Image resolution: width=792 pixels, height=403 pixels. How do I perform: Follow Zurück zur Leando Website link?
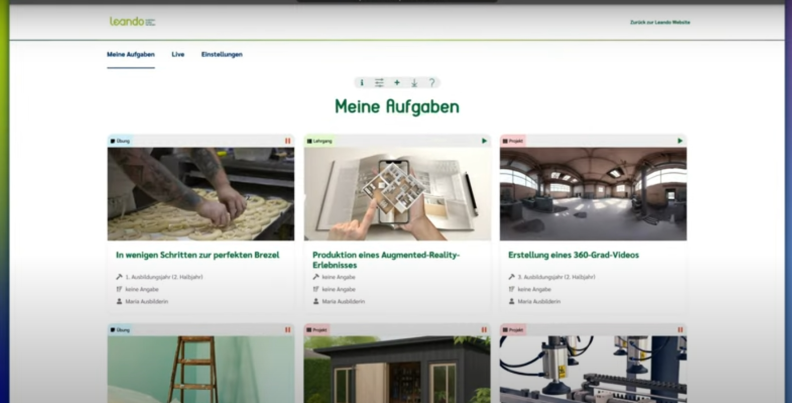click(660, 22)
